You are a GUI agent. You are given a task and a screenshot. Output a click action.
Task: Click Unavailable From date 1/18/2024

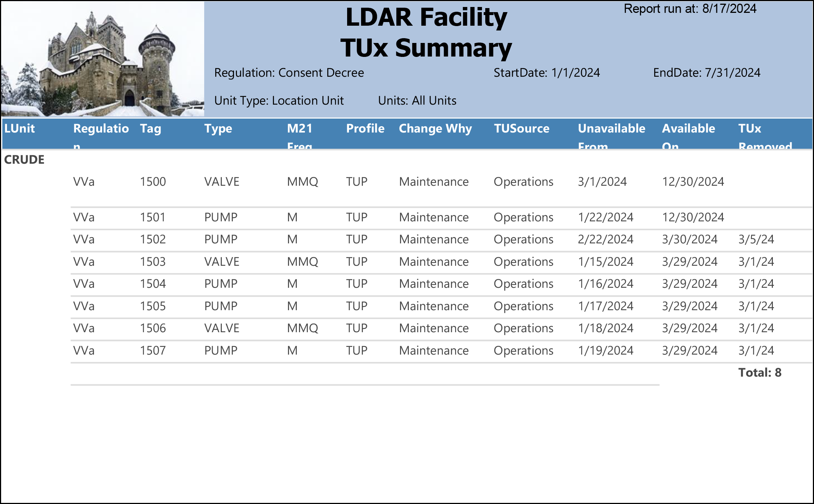click(x=606, y=328)
